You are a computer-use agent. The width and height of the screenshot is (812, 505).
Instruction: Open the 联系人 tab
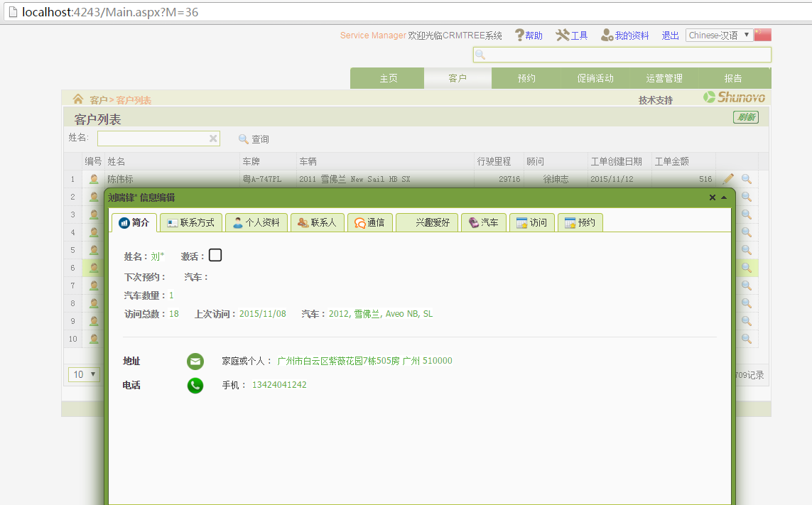pyautogui.click(x=318, y=223)
